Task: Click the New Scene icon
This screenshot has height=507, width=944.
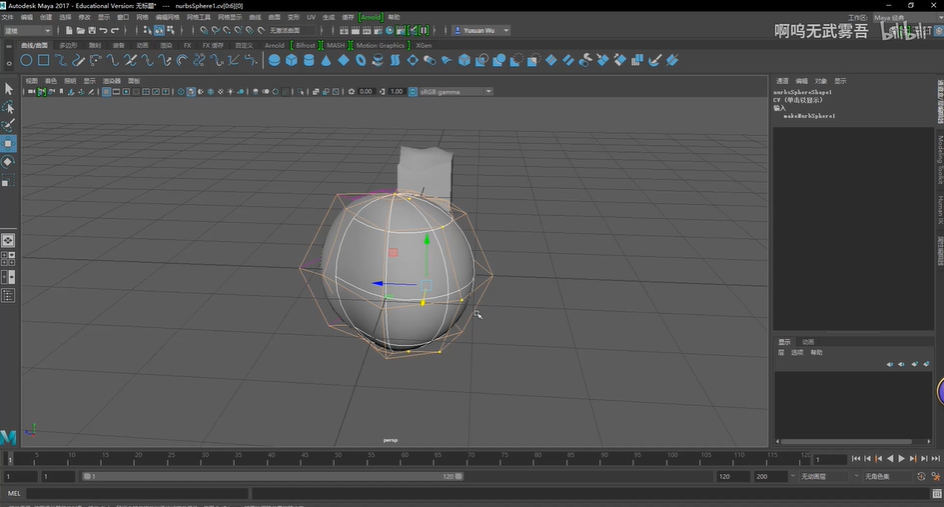Action: point(69,30)
